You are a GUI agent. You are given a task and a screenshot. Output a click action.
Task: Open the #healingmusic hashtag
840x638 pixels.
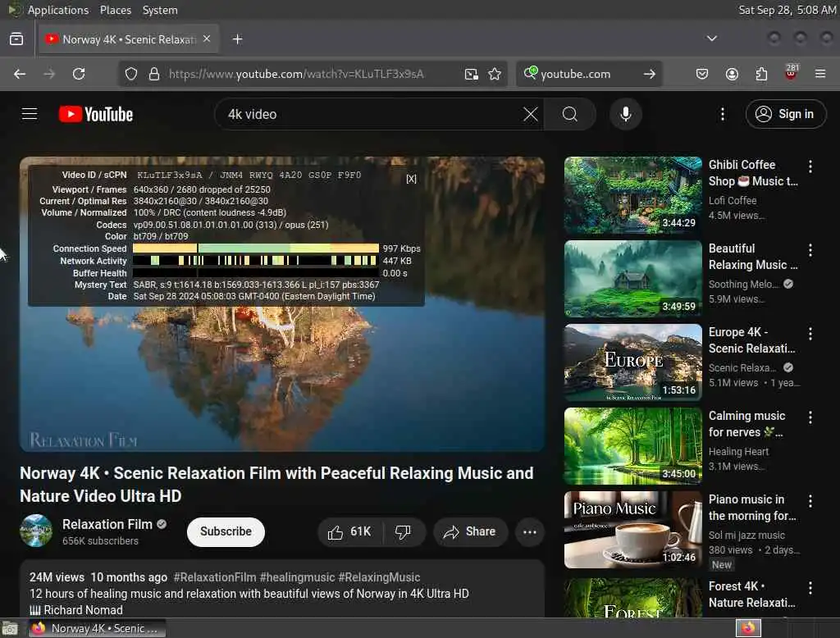(x=297, y=577)
